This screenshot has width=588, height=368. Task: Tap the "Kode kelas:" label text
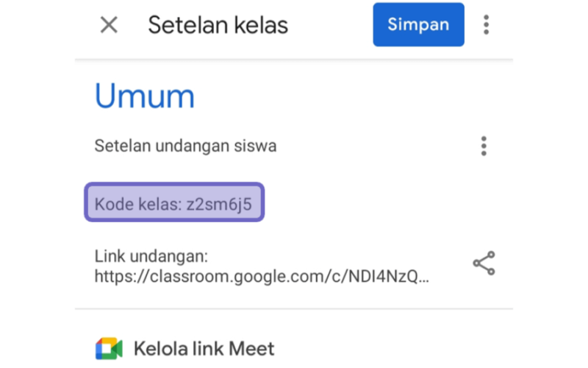[x=138, y=205]
